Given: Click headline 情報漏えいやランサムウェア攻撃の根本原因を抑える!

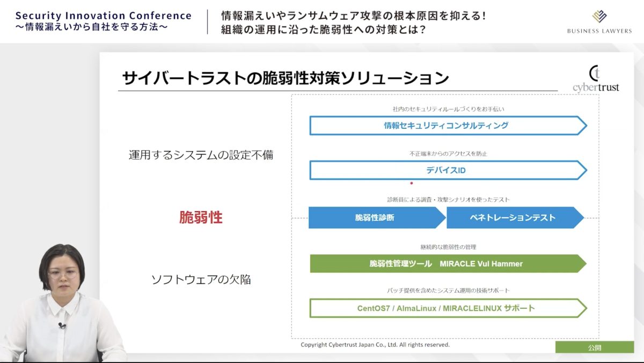Looking at the screenshot, I should click(354, 16).
